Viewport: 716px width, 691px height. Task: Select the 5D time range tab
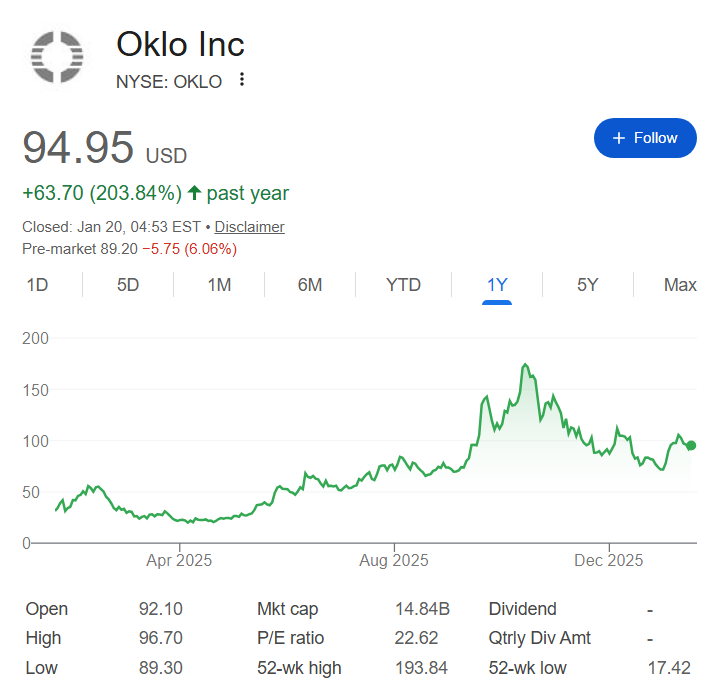click(128, 285)
